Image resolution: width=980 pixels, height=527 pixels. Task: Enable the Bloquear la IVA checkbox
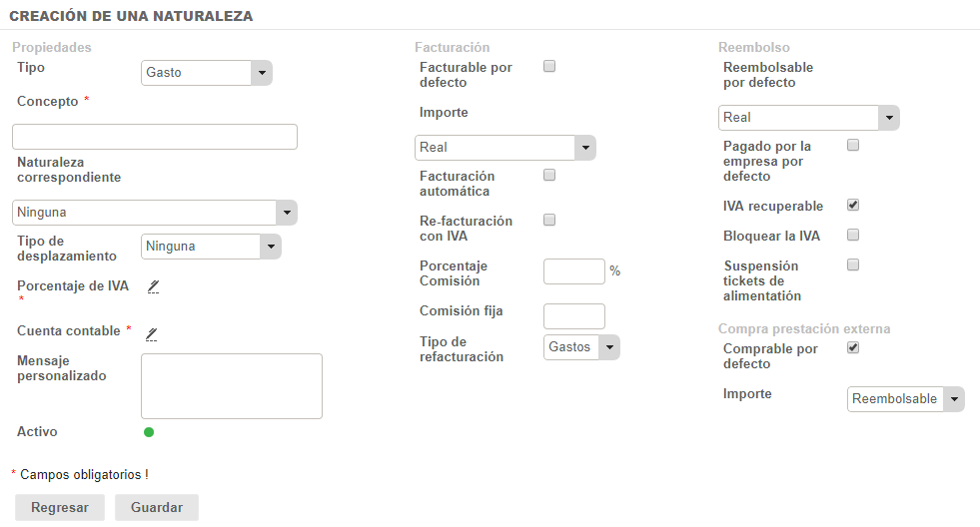(853, 236)
